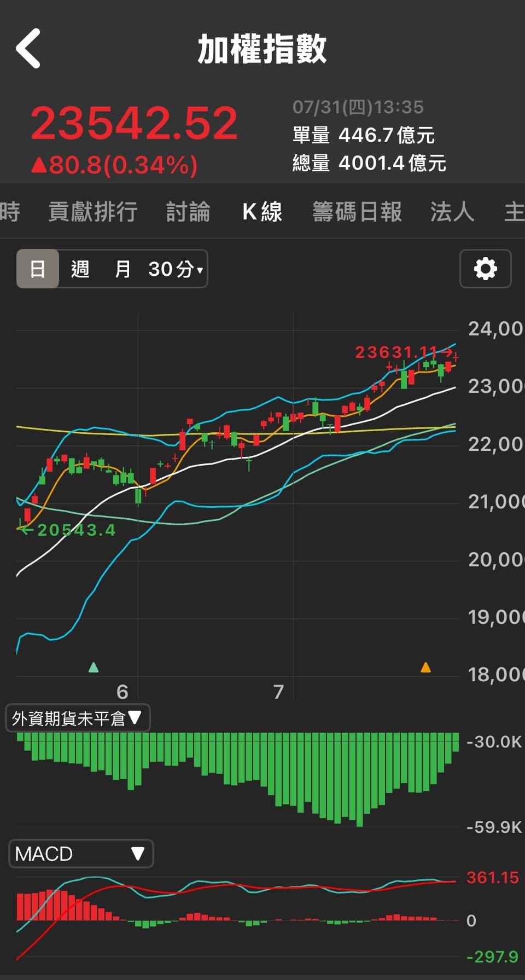Open the MACD indicator dropdown

(x=81, y=854)
